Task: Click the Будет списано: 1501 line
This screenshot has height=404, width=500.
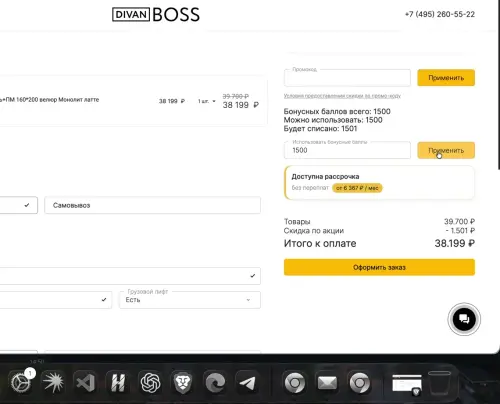Action: [320, 129]
